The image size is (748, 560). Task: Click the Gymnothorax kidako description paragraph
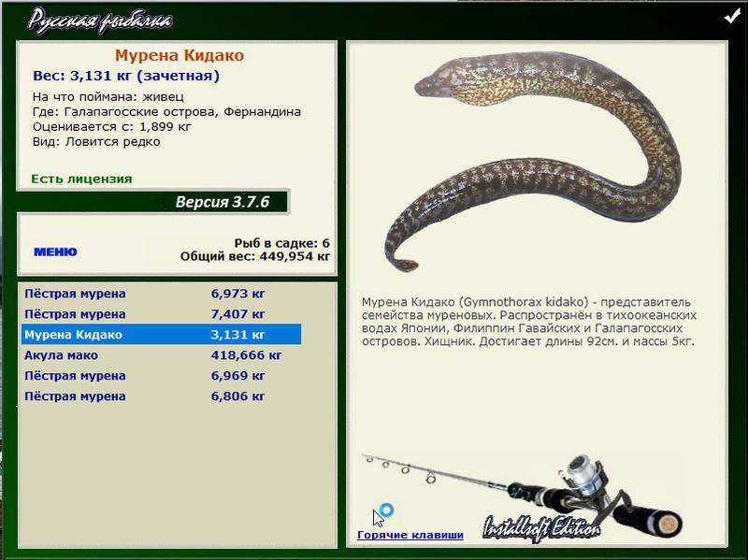529,322
